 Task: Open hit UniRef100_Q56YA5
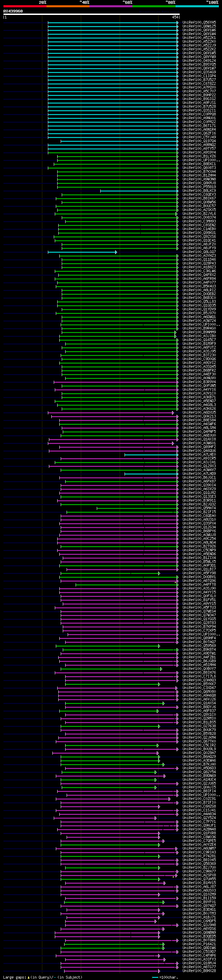click(199, 23)
